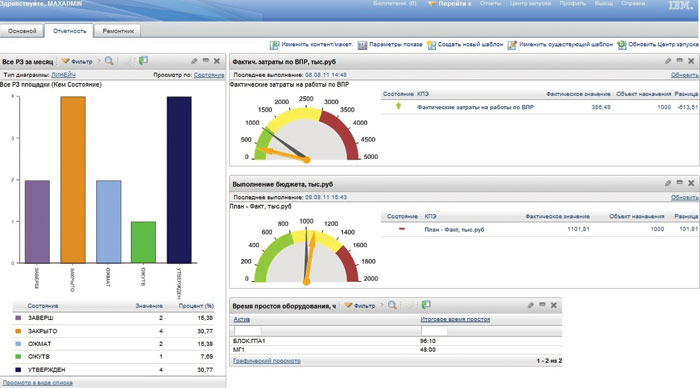Edit the Фактич. затраты по ВПР portlet
Screen dimensions: 700x388
coord(668,61)
